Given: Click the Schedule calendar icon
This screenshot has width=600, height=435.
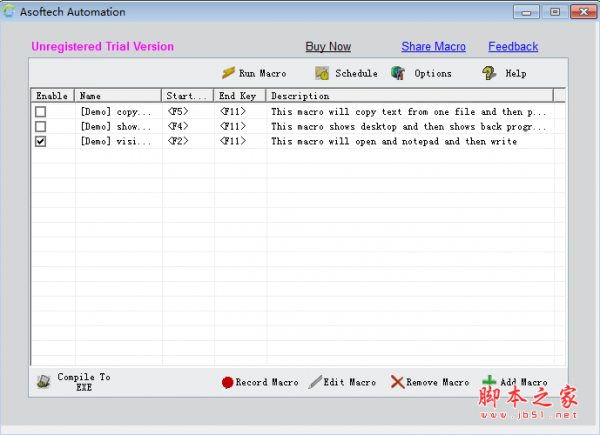Looking at the screenshot, I should pyautogui.click(x=322, y=73).
